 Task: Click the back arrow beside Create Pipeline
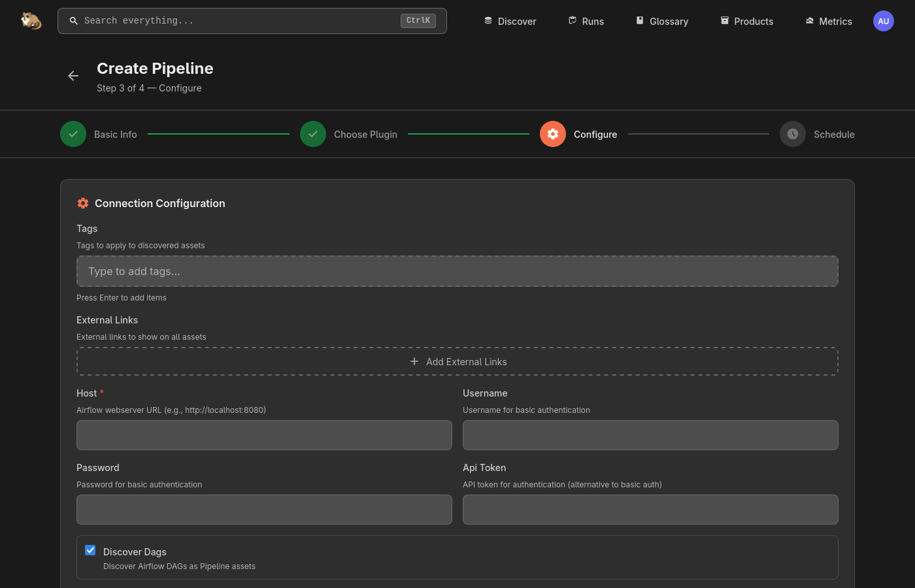tap(73, 76)
